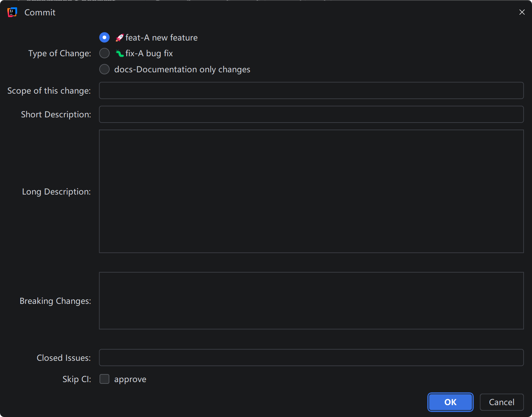Click the Scope of this change field

[x=311, y=90]
